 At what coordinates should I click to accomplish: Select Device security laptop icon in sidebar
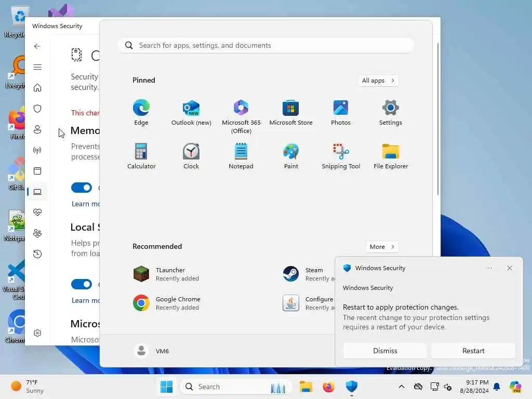click(37, 192)
